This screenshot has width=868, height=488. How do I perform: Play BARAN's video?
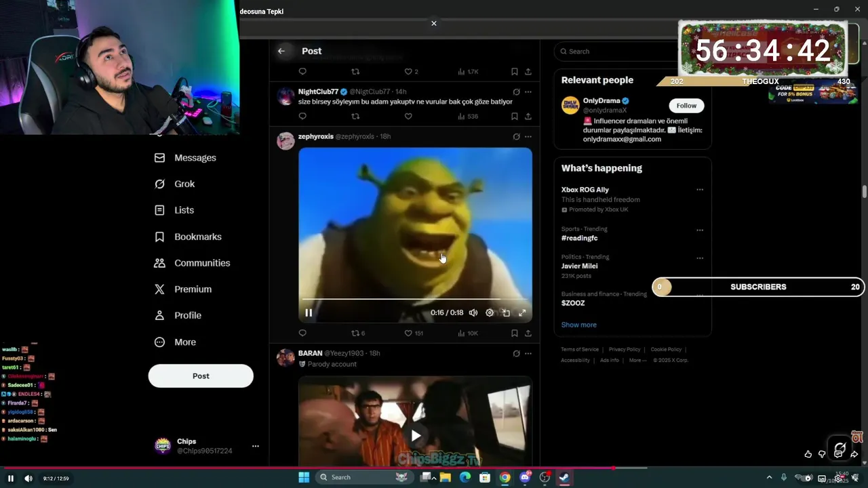click(416, 436)
